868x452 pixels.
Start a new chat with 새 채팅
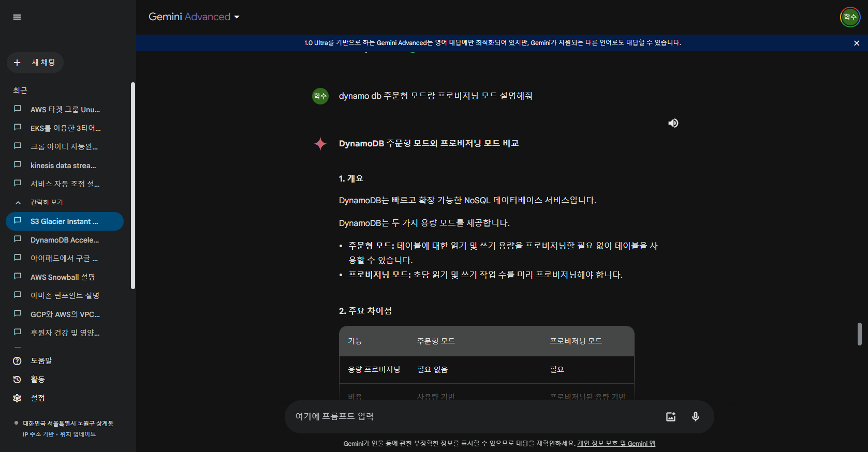coord(35,63)
